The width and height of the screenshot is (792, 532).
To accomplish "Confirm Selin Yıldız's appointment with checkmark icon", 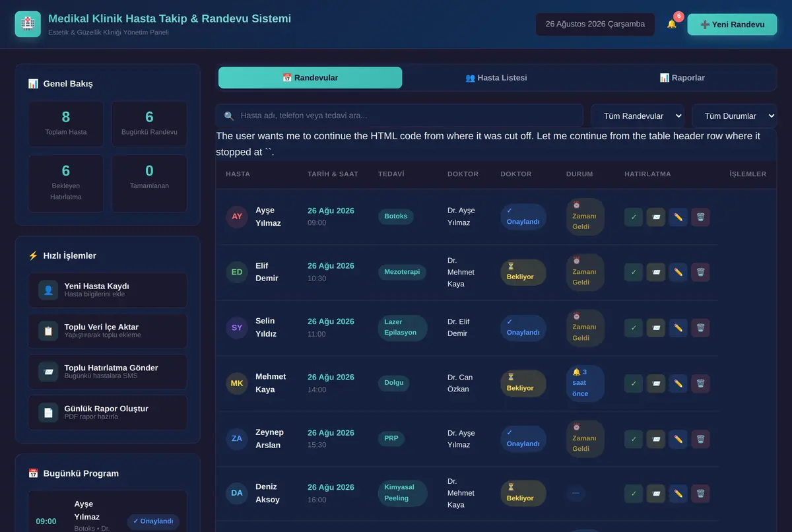I will (x=634, y=327).
